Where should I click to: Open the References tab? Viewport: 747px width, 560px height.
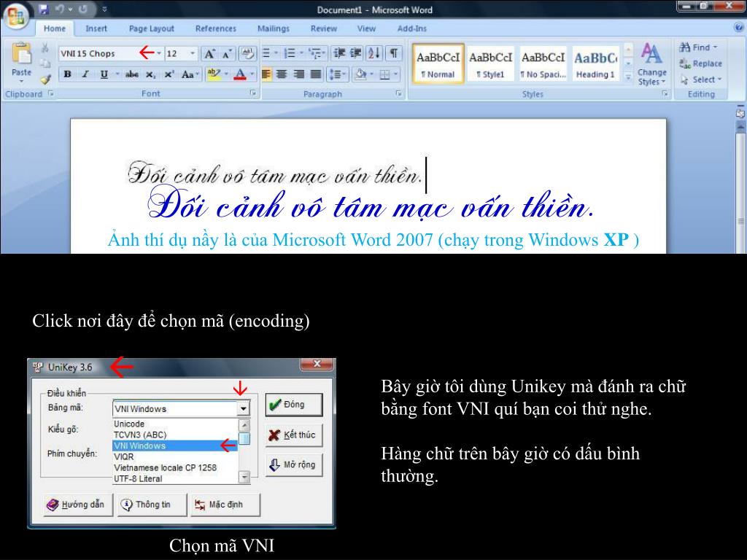(216, 28)
